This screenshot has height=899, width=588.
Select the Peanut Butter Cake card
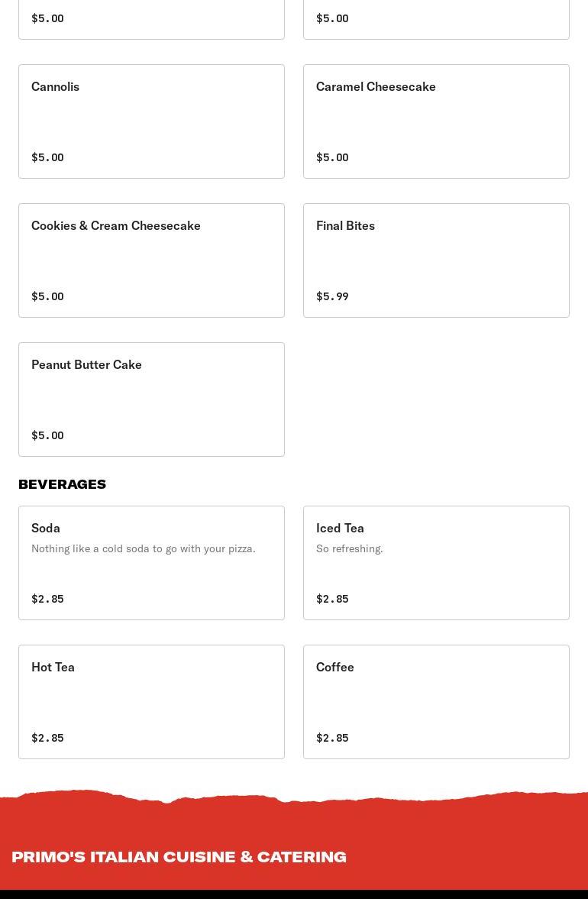coord(151,399)
